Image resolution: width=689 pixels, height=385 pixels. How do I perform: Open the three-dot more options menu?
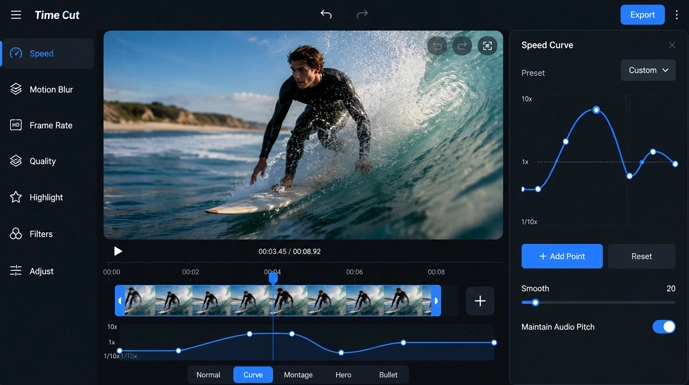(x=677, y=15)
